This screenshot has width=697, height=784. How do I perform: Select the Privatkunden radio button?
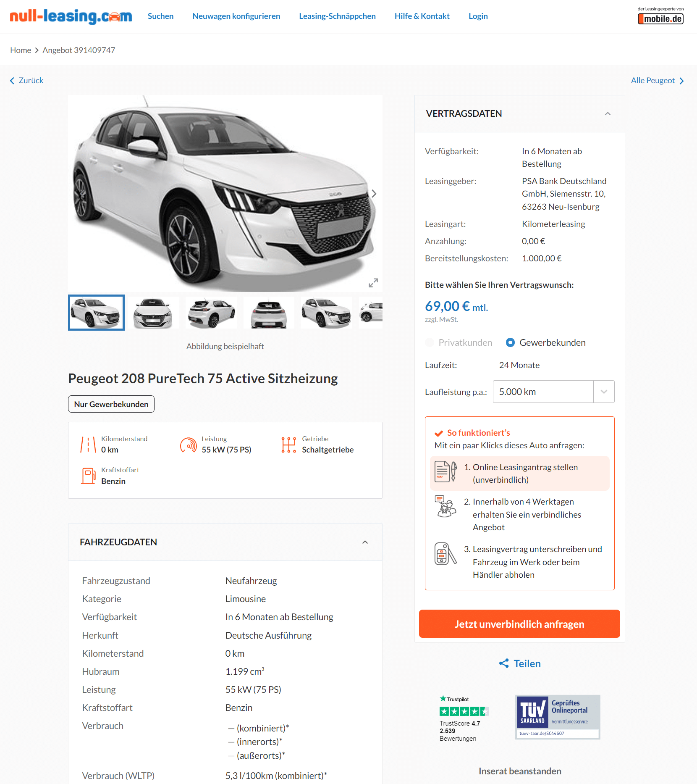point(430,342)
